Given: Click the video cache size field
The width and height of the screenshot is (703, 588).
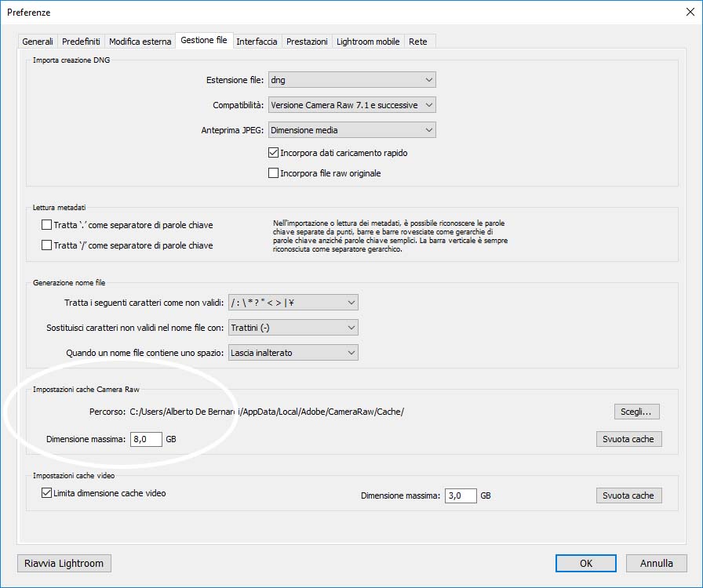Looking at the screenshot, I should click(461, 495).
